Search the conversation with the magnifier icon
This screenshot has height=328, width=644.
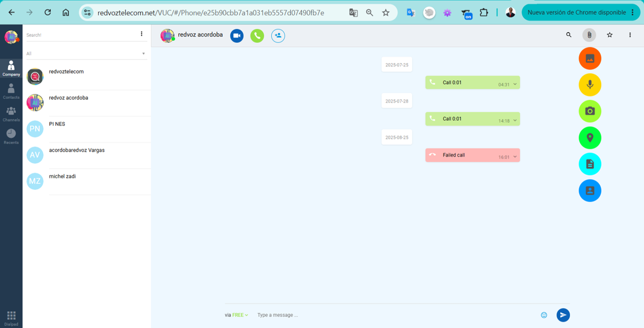pos(569,35)
